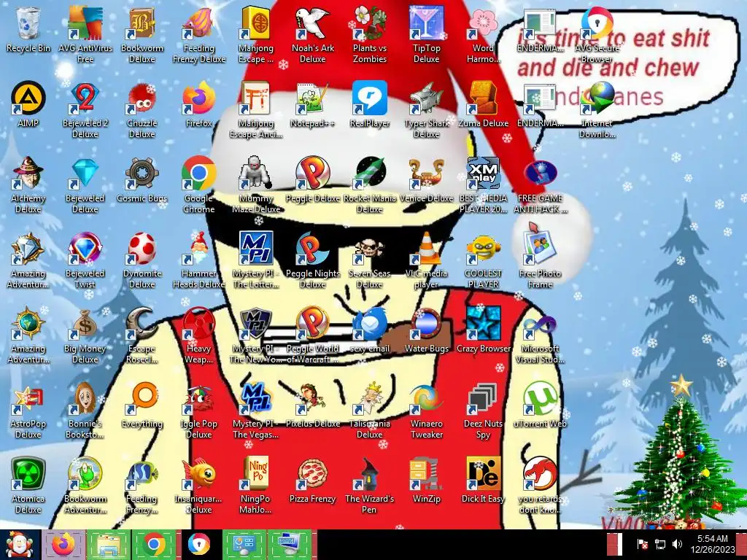This screenshot has width=747, height=560.
Task: Launch Seven Seas Deluxe icon
Action: click(x=370, y=260)
